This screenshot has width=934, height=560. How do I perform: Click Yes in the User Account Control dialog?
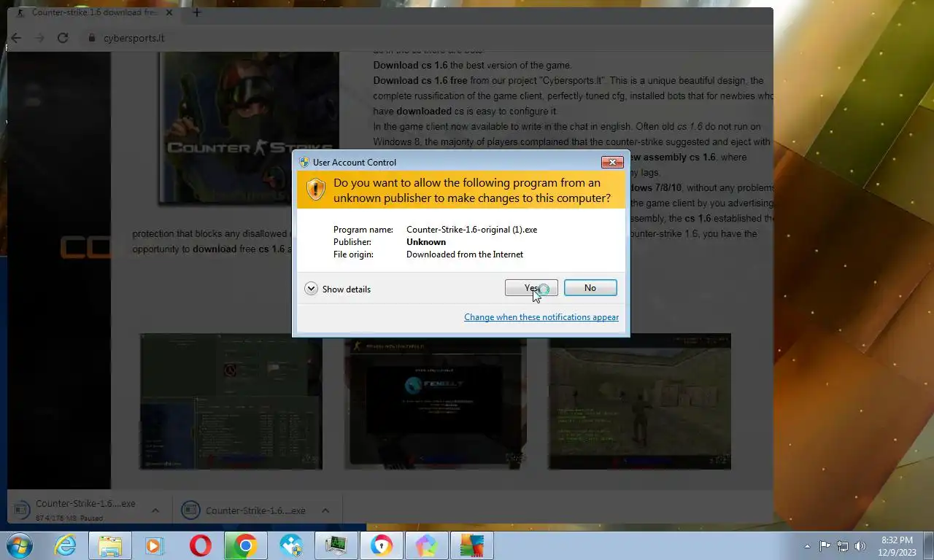coord(531,288)
